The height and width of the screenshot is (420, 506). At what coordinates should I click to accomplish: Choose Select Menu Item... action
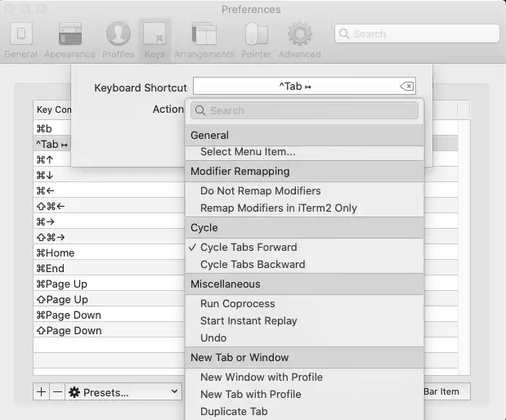(304, 152)
